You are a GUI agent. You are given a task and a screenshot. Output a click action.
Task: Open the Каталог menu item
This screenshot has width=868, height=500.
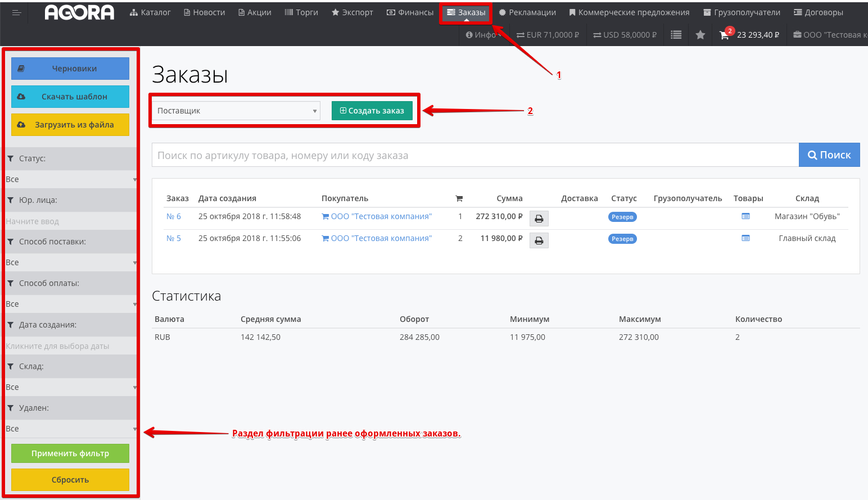150,12
